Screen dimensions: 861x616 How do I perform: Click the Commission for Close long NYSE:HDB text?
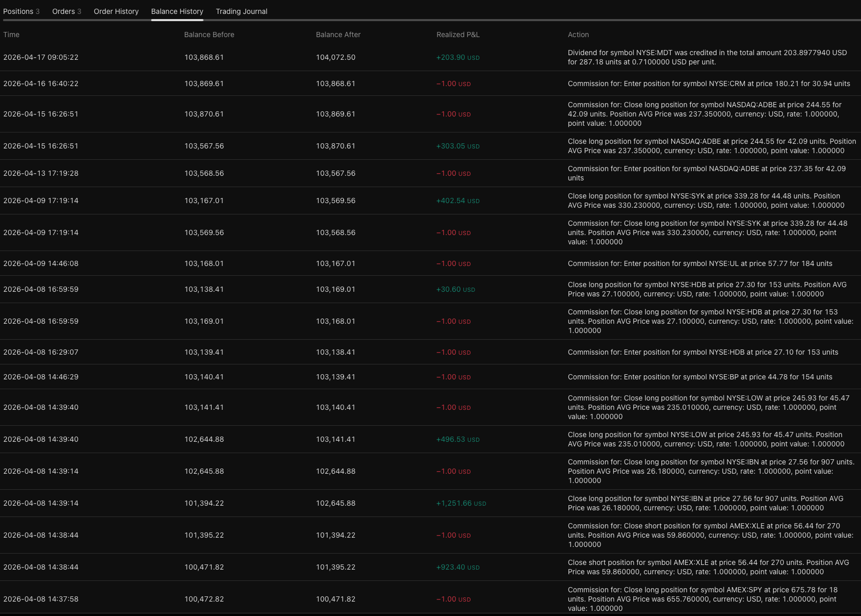[711, 321]
